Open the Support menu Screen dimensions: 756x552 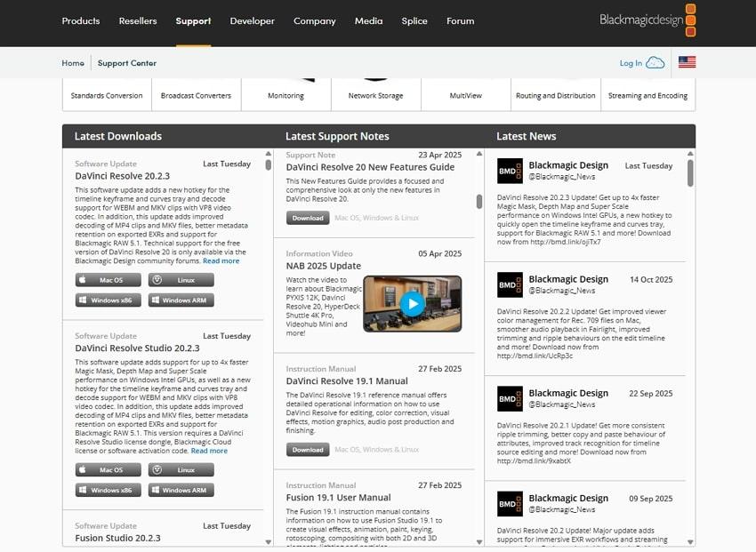(x=193, y=21)
